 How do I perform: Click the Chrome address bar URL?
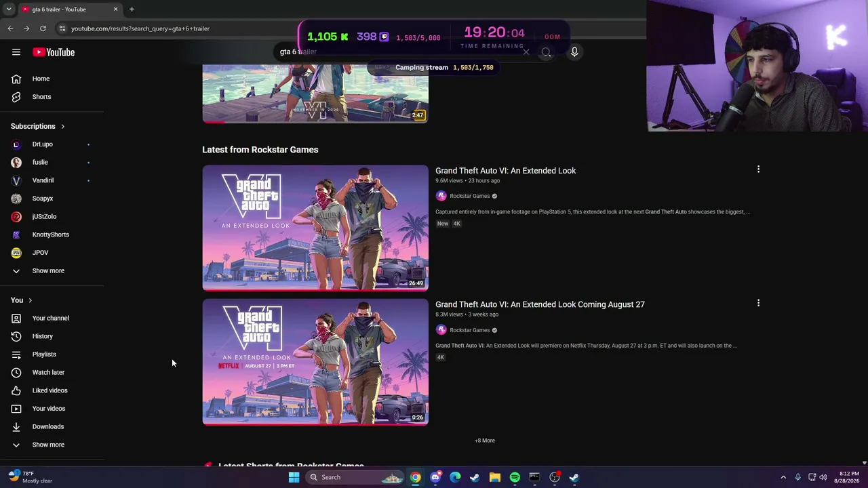(140, 28)
